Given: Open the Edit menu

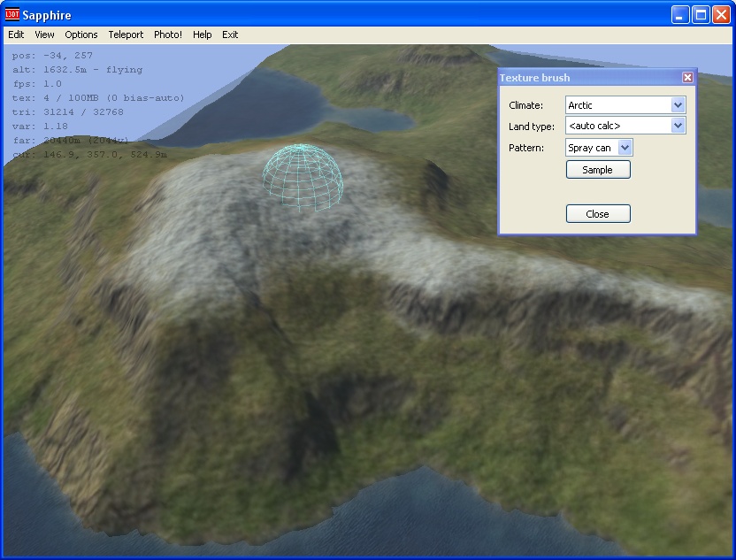Looking at the screenshot, I should [x=16, y=35].
